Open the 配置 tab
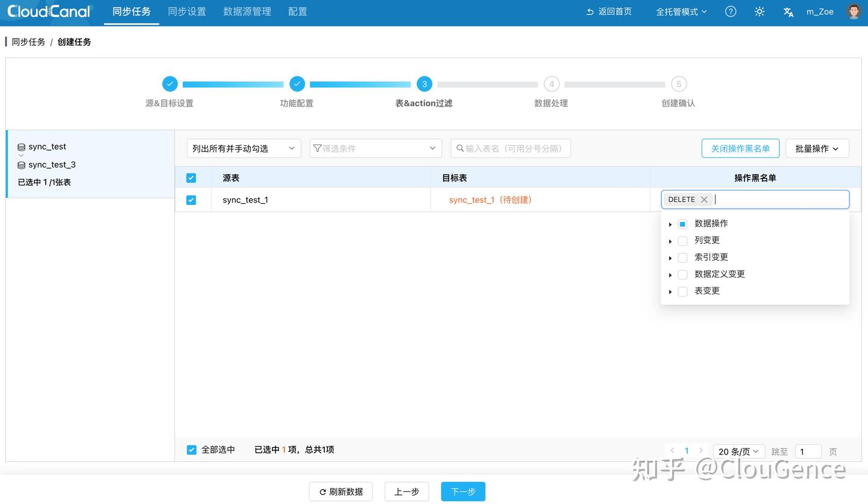The image size is (868, 504). point(298,11)
